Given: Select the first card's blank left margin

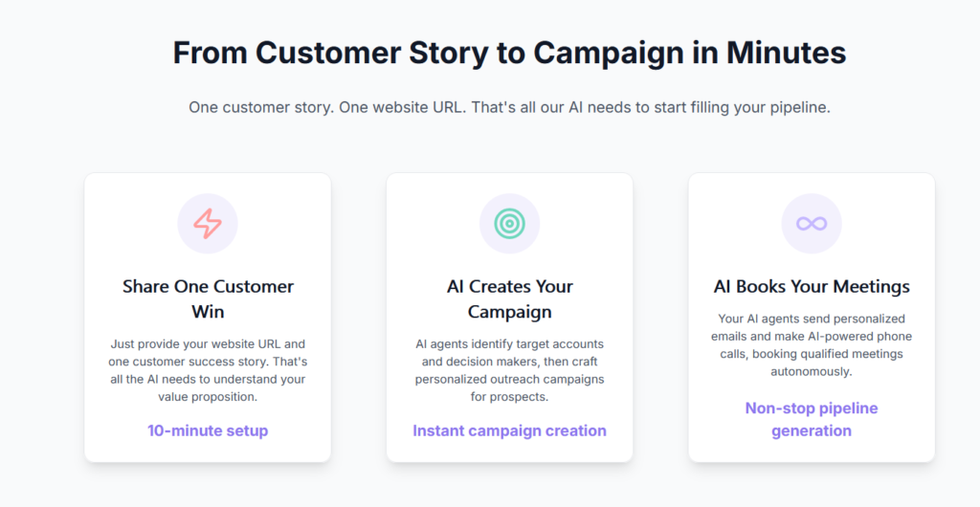Looking at the screenshot, I should click(94, 316).
